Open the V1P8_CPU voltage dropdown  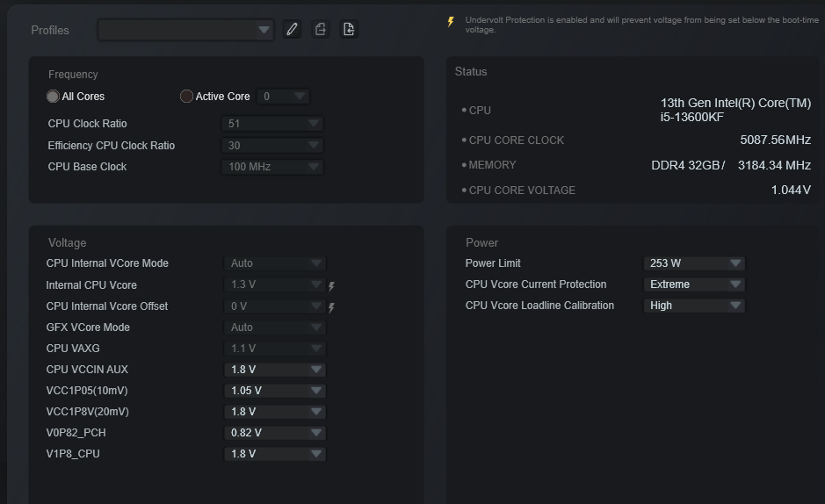coord(275,454)
